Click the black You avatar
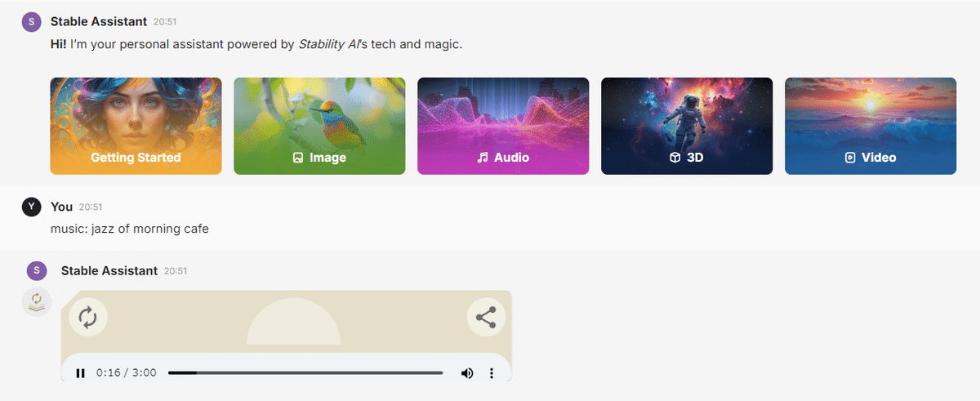This screenshot has width=980, height=401. pos(31,207)
